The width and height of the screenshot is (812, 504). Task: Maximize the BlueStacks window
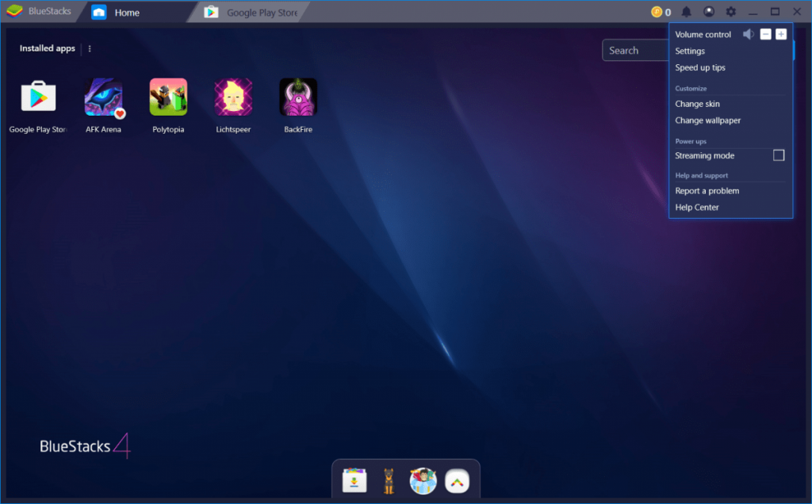pyautogui.click(x=775, y=11)
